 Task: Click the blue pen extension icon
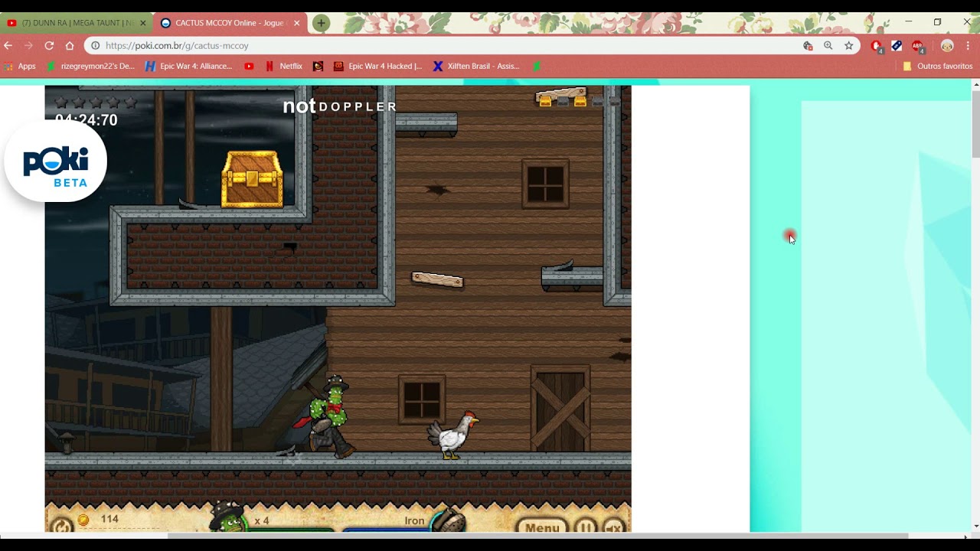click(x=897, y=46)
